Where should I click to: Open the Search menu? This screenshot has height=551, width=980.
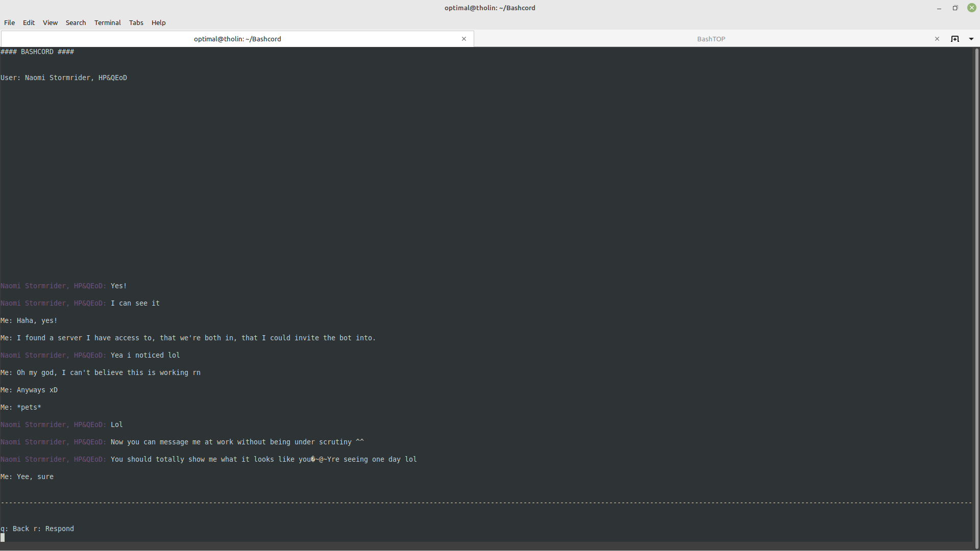click(x=76, y=22)
